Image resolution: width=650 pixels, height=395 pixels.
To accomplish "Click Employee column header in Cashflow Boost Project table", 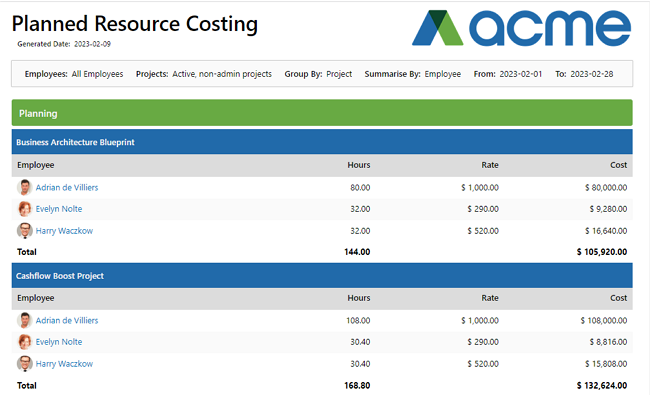I will [36, 298].
